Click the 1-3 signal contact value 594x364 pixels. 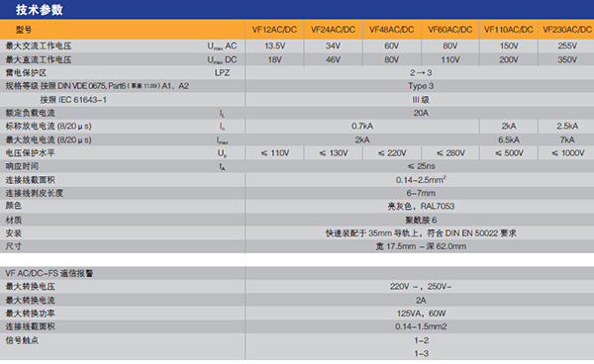pos(421,353)
